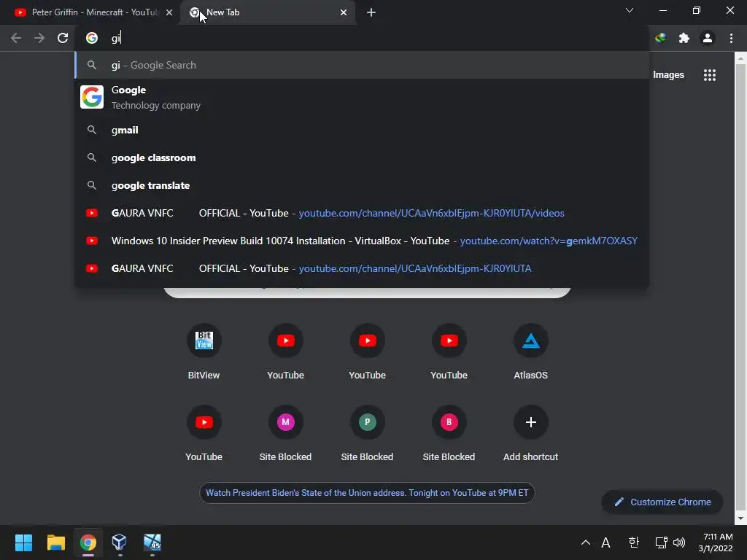Open the Windows 95 VM taskbar icon

click(152, 542)
